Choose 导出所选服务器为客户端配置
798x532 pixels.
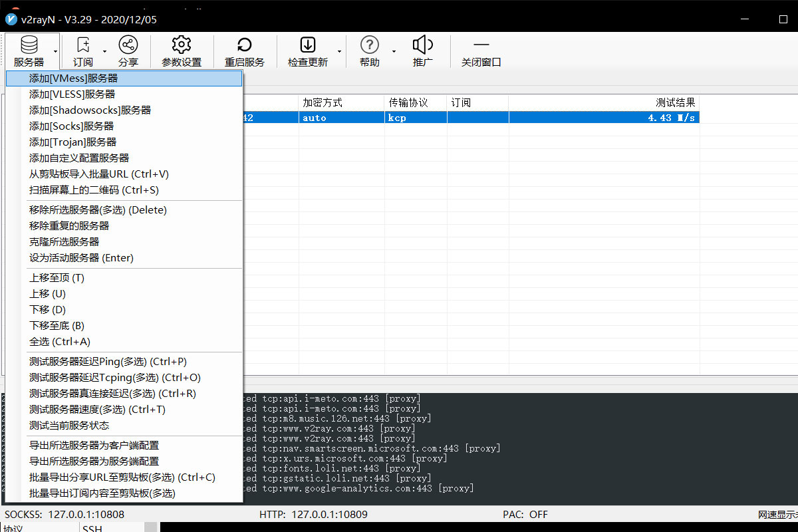[124, 446]
